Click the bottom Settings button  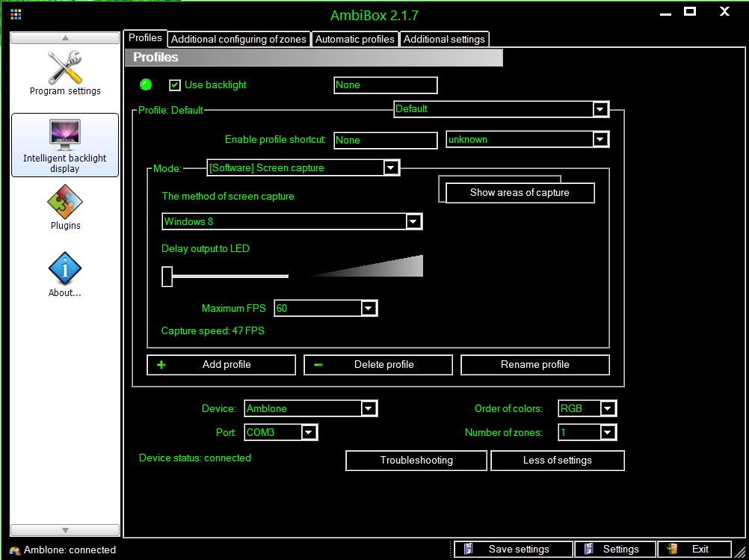pyautogui.click(x=614, y=550)
